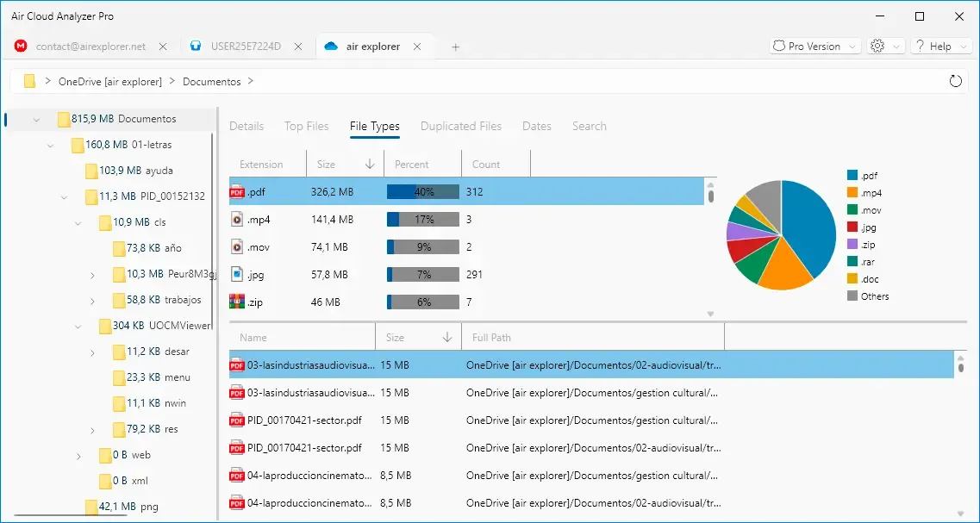
Task: Click the .zip purple legend swatch
Action: pyautogui.click(x=852, y=245)
